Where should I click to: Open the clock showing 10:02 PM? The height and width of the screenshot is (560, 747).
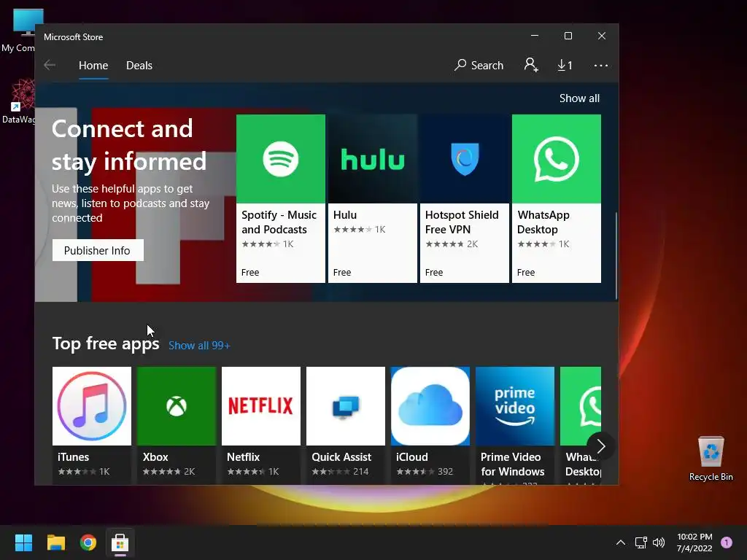(694, 542)
